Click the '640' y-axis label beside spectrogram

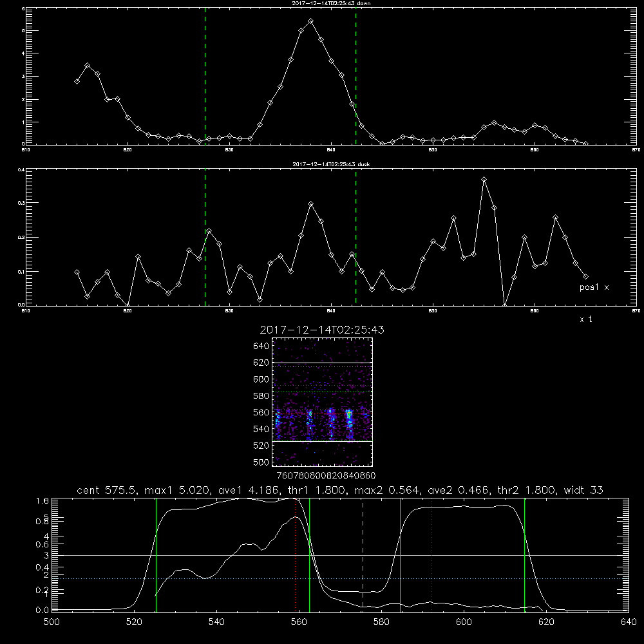coord(261,346)
